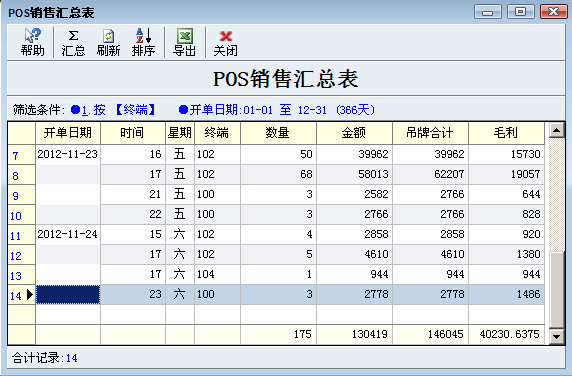Open the 排序 sort tool

point(143,42)
